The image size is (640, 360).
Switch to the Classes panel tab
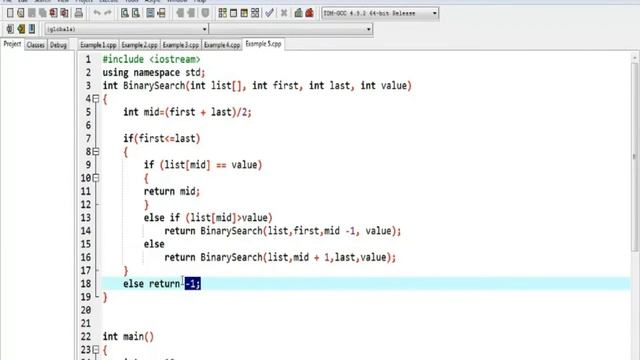[36, 45]
